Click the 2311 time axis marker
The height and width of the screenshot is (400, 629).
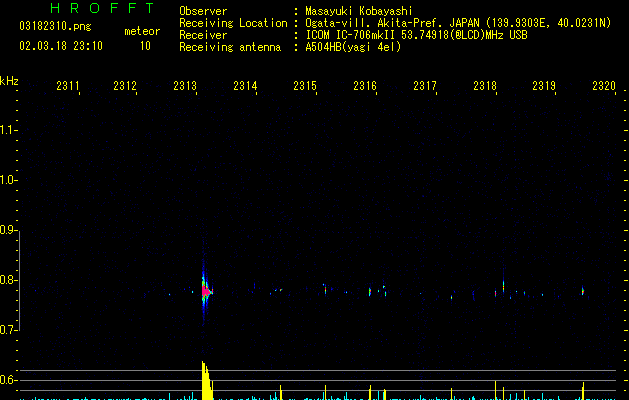pos(68,85)
